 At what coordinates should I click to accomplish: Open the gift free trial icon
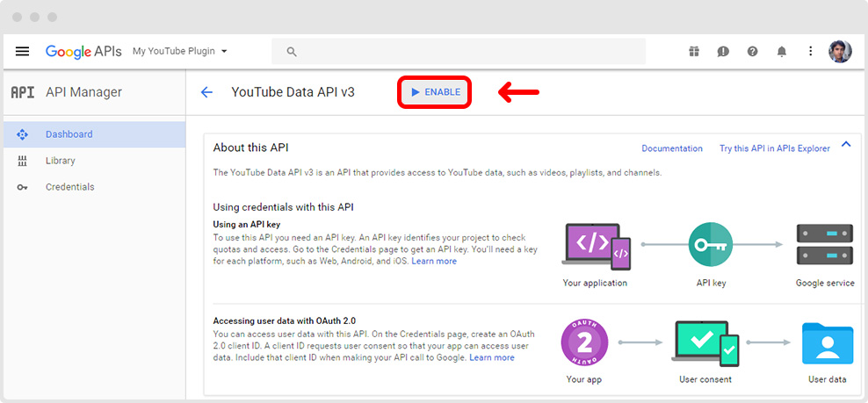pos(694,52)
